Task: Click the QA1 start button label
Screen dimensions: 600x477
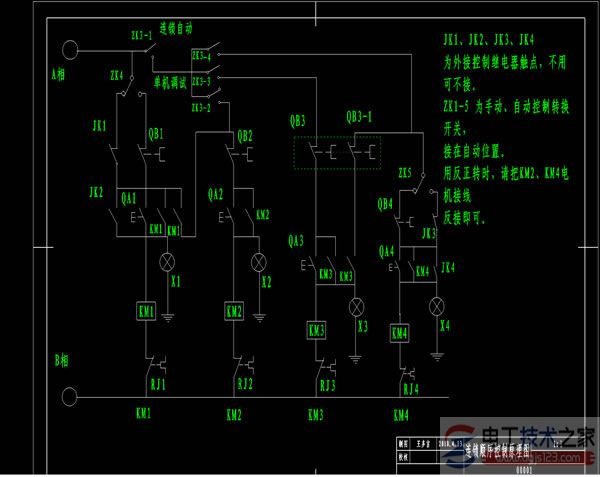Action: click(129, 198)
